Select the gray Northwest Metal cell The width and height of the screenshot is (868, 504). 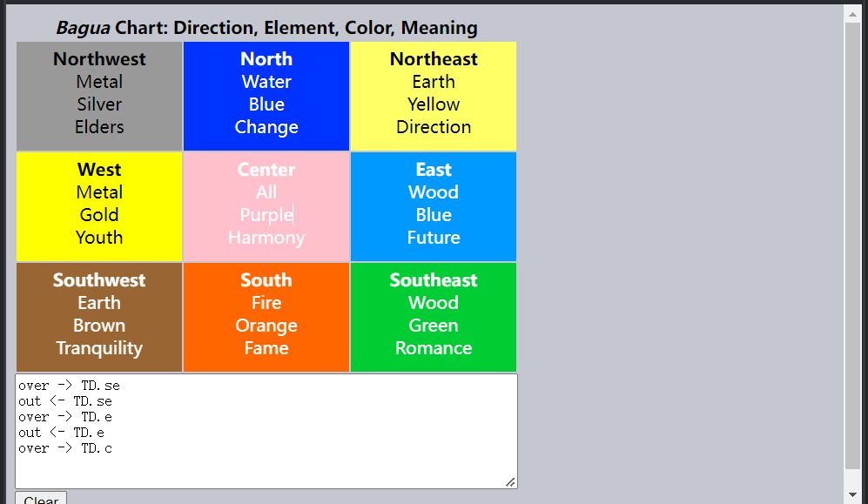[99, 96]
